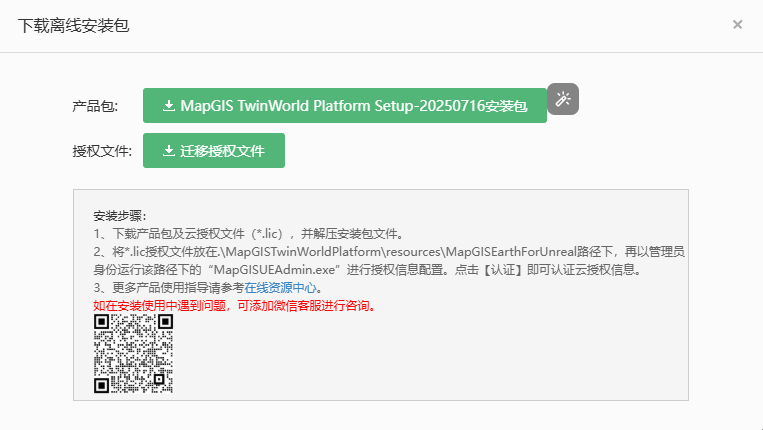Download the MapGIS TwinWorld Platform Setup package
763x430 pixels.
(345, 106)
